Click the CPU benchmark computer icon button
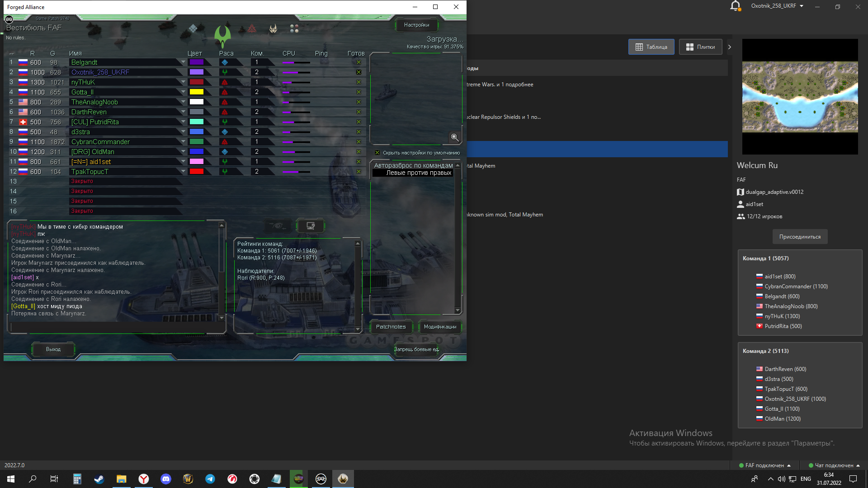 311,226
